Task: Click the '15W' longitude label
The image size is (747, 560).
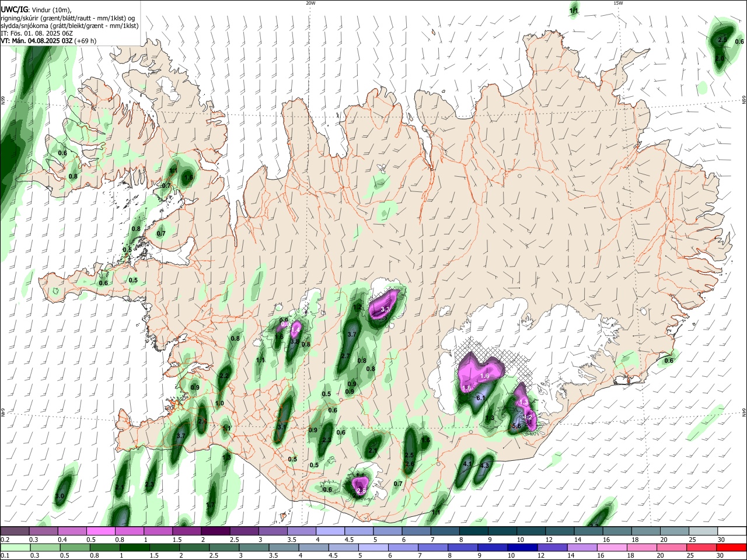Action: (x=618, y=3)
